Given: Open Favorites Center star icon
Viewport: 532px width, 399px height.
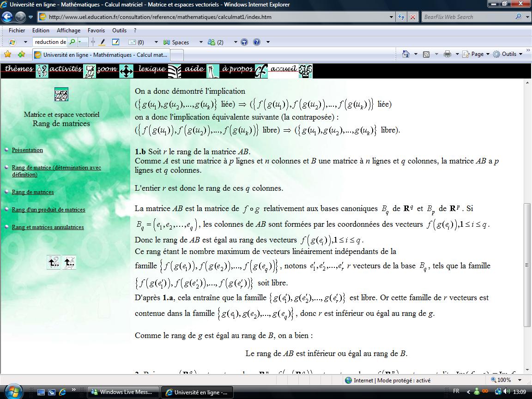Looking at the screenshot, I should (7, 54).
